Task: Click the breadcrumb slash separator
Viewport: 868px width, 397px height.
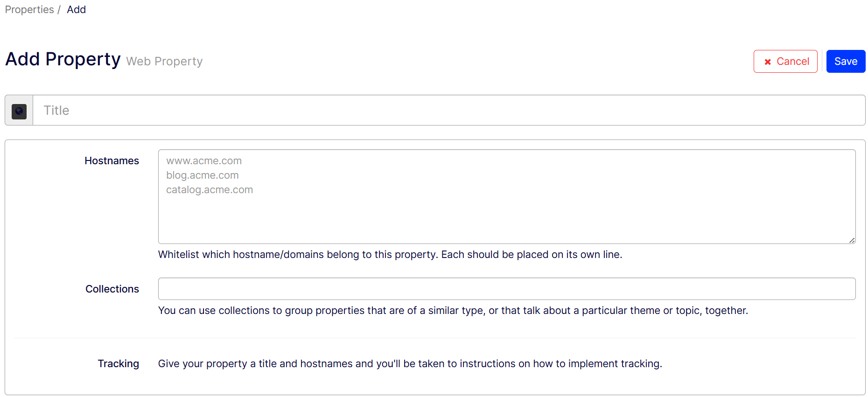Action: 59,10
